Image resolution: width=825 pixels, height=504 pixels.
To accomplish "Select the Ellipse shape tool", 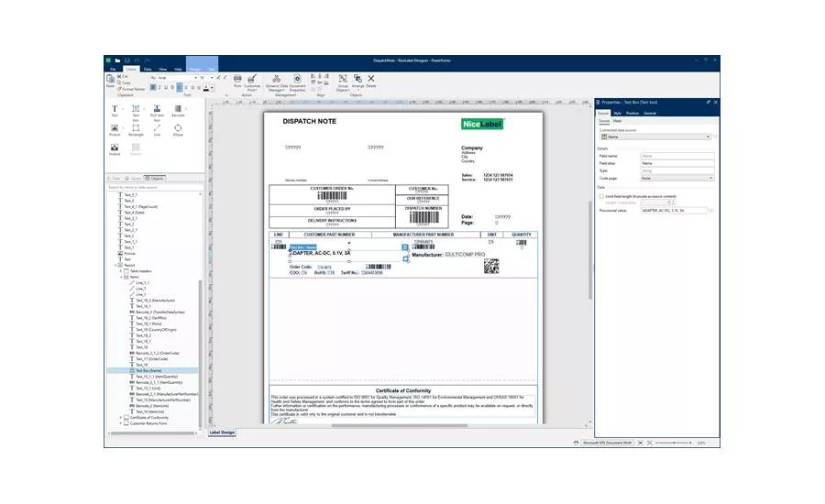I will tap(178, 130).
